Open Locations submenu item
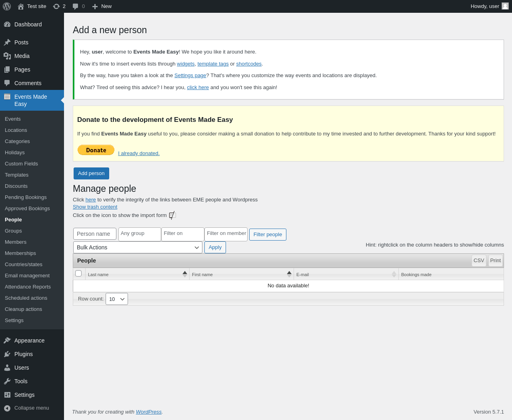Viewport: 512px width, 420px height. pos(16,130)
